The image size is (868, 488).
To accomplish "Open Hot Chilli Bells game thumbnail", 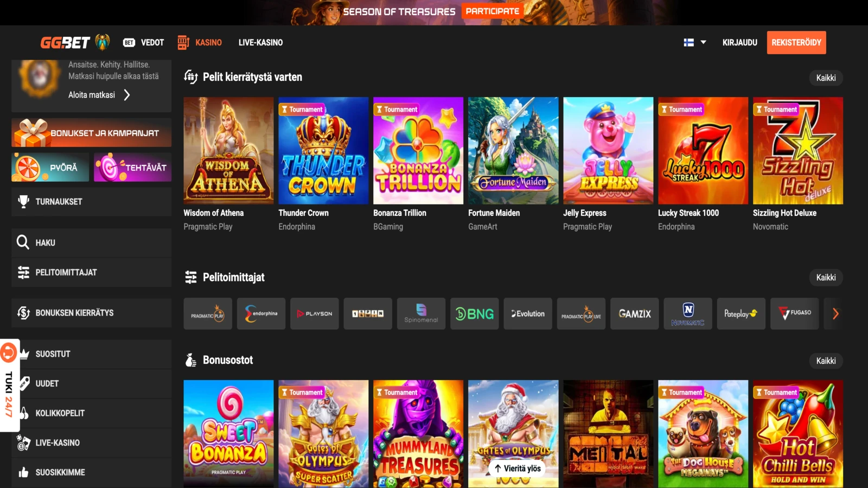I will [x=798, y=434].
